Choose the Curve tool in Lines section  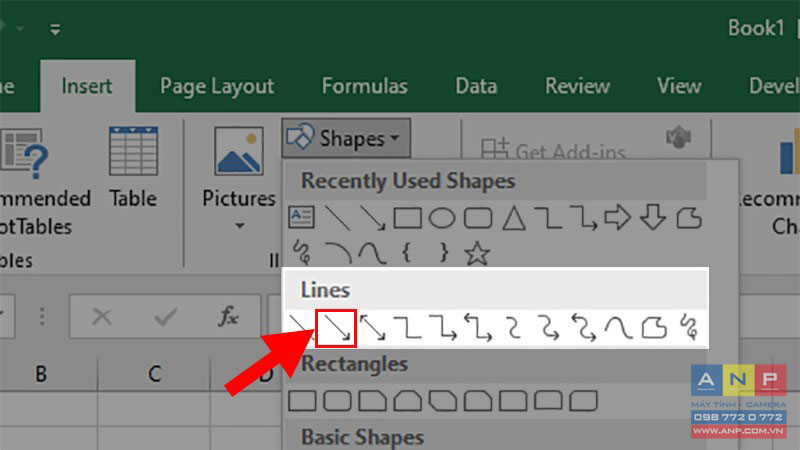tap(618, 328)
